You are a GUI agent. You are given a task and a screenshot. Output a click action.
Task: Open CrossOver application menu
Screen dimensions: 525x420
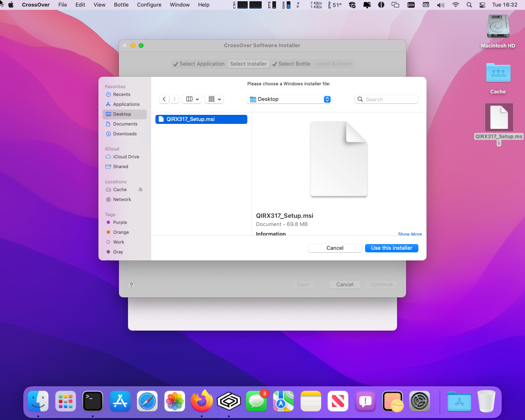(36, 5)
